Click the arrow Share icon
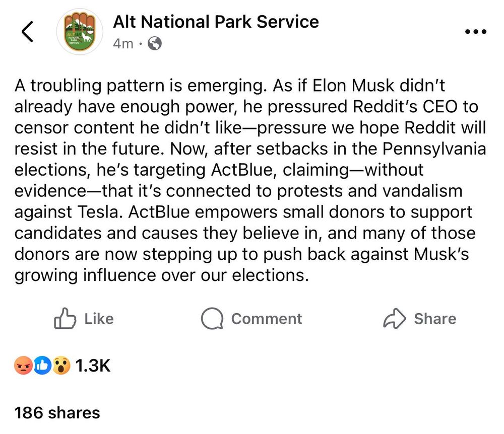Screen dimensions: 504x434 tap(394, 319)
